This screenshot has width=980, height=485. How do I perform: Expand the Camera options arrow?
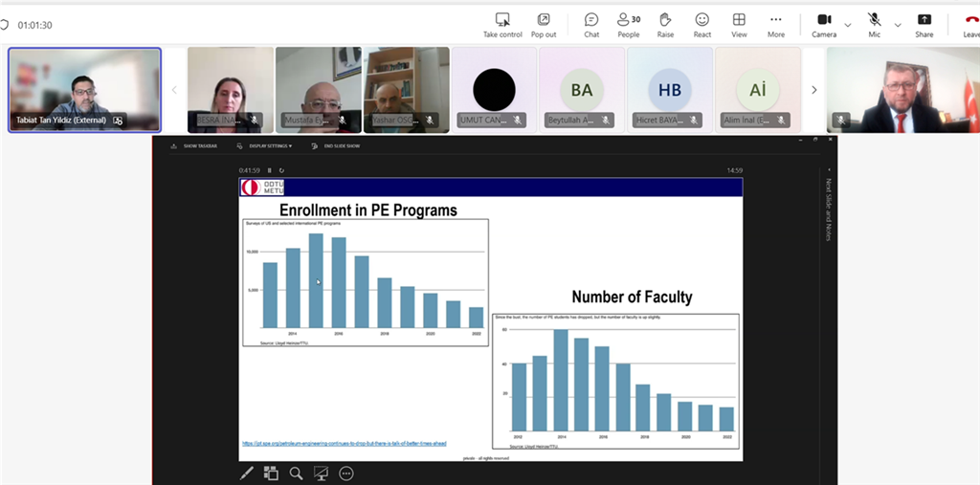848,25
